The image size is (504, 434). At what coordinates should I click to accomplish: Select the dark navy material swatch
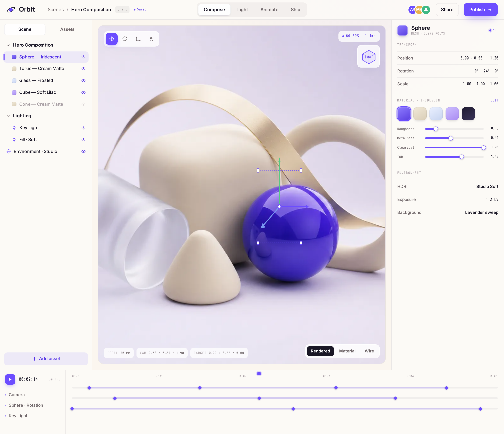[468, 114]
